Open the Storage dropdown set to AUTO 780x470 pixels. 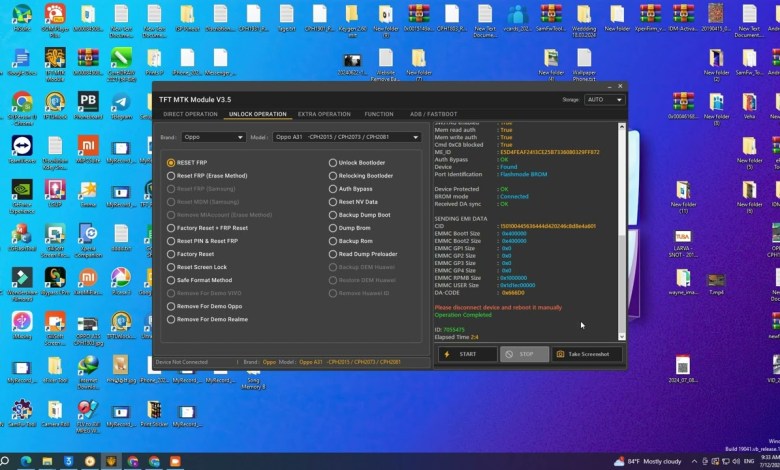coord(606,100)
